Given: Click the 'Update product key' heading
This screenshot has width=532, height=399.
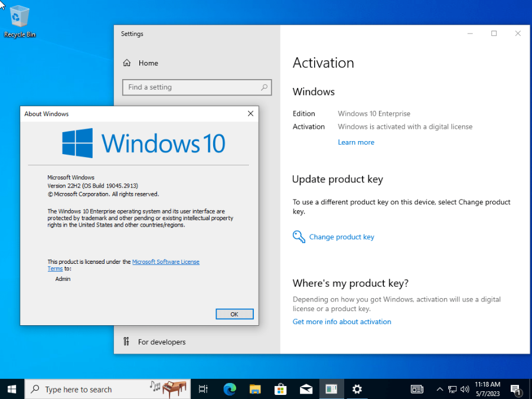Looking at the screenshot, I should tap(338, 179).
